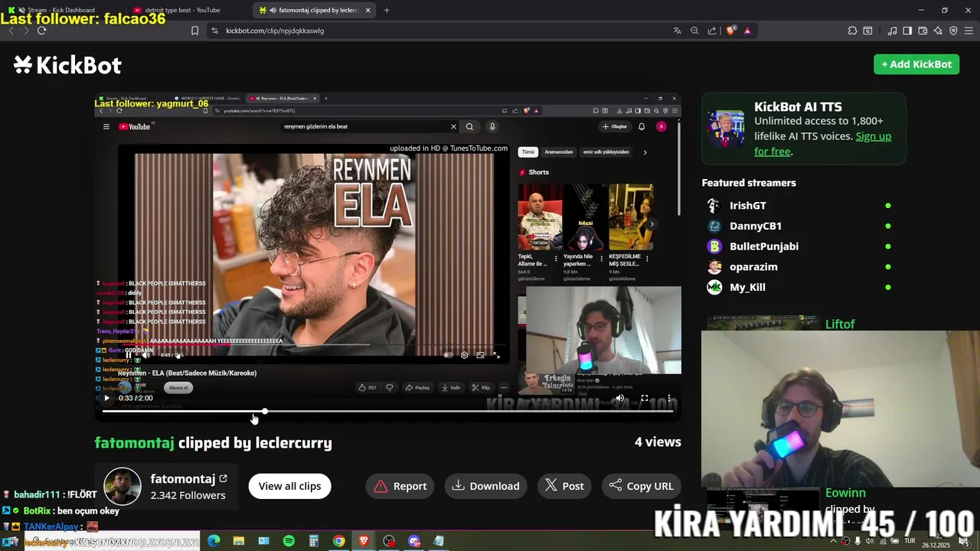Open the browser extensions puzzle icon
Screen dimensions: 980x551
852,31
